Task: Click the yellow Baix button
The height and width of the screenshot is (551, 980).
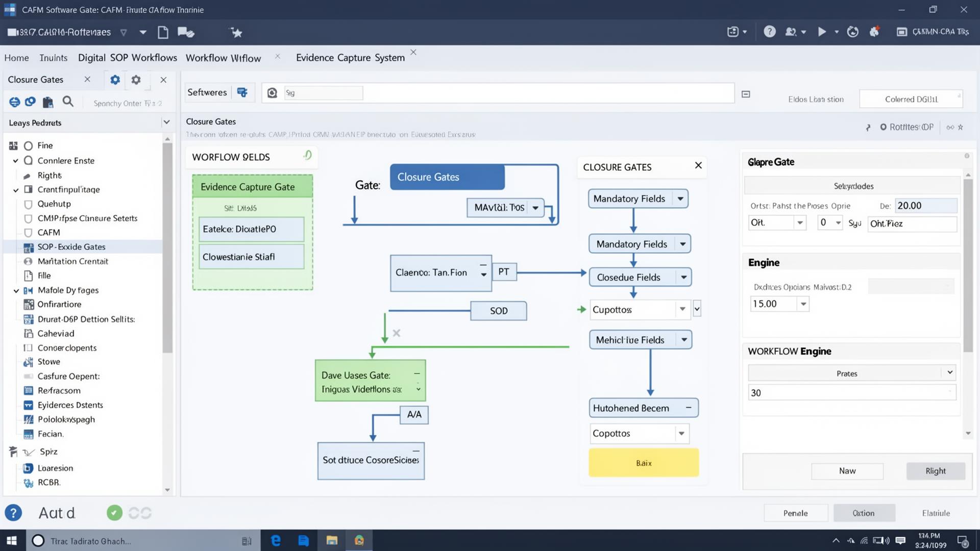Action: (644, 463)
